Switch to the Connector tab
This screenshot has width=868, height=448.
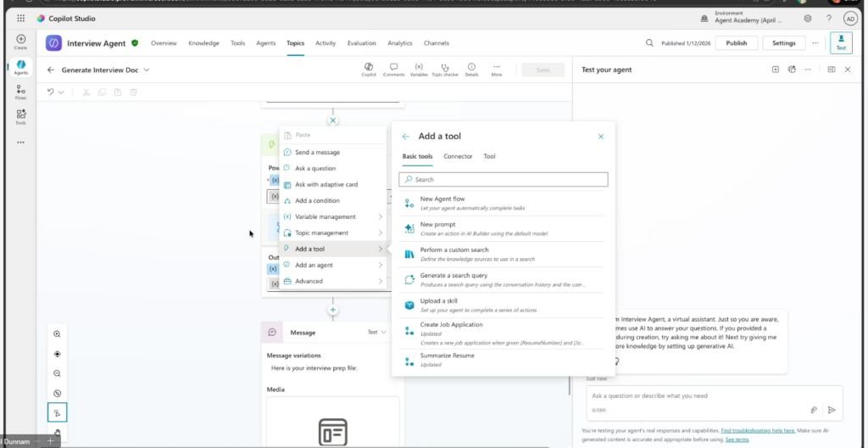(x=458, y=156)
